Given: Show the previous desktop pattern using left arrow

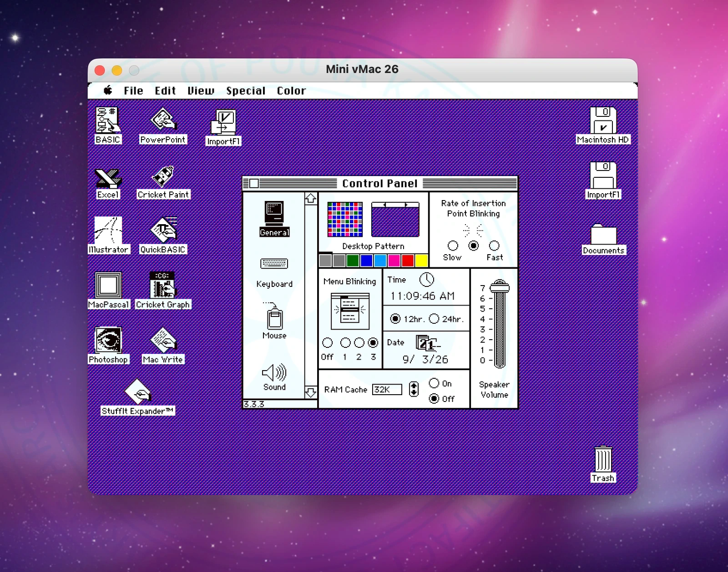Looking at the screenshot, I should click(385, 205).
